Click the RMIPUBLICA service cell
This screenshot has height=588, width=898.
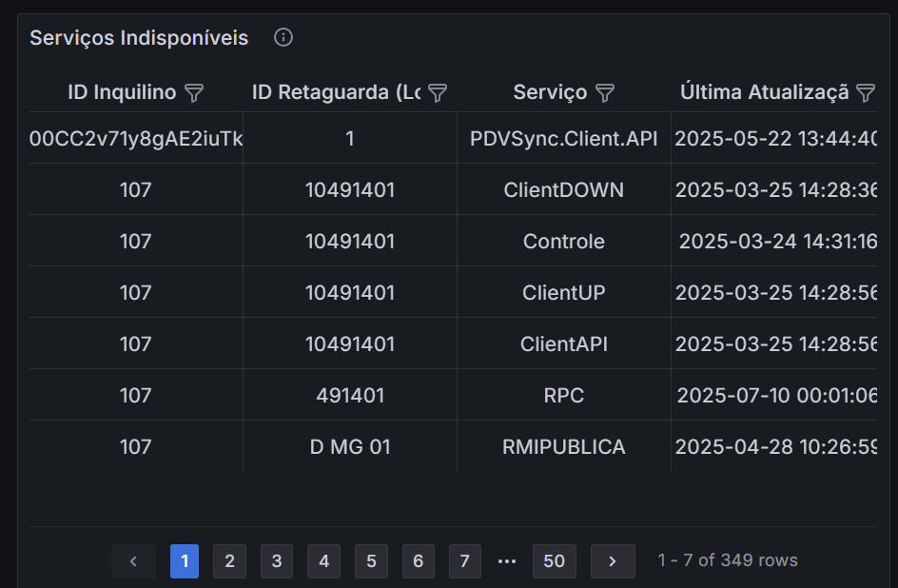tap(563, 446)
